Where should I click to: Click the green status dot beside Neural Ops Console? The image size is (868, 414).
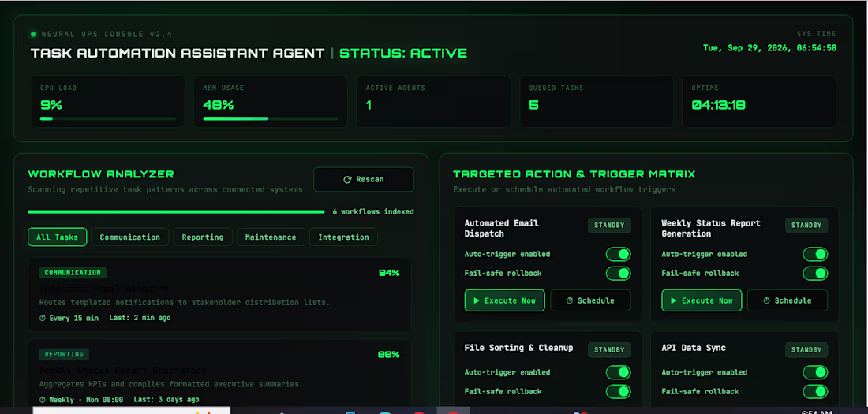coord(33,35)
